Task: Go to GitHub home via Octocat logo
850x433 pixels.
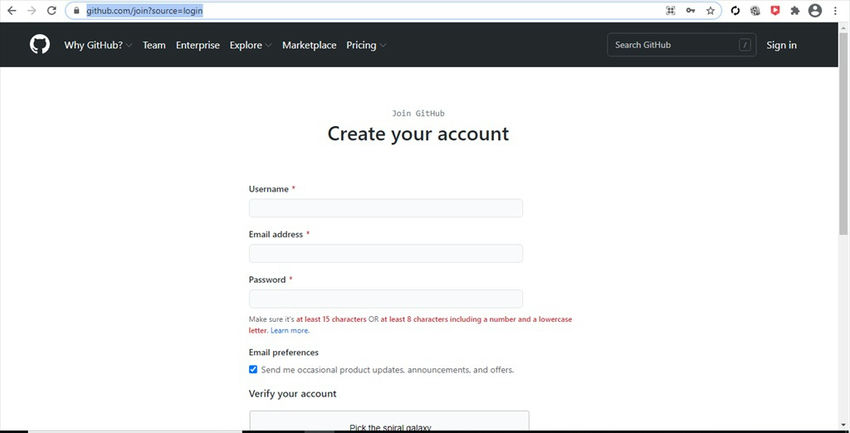Action: pos(40,44)
